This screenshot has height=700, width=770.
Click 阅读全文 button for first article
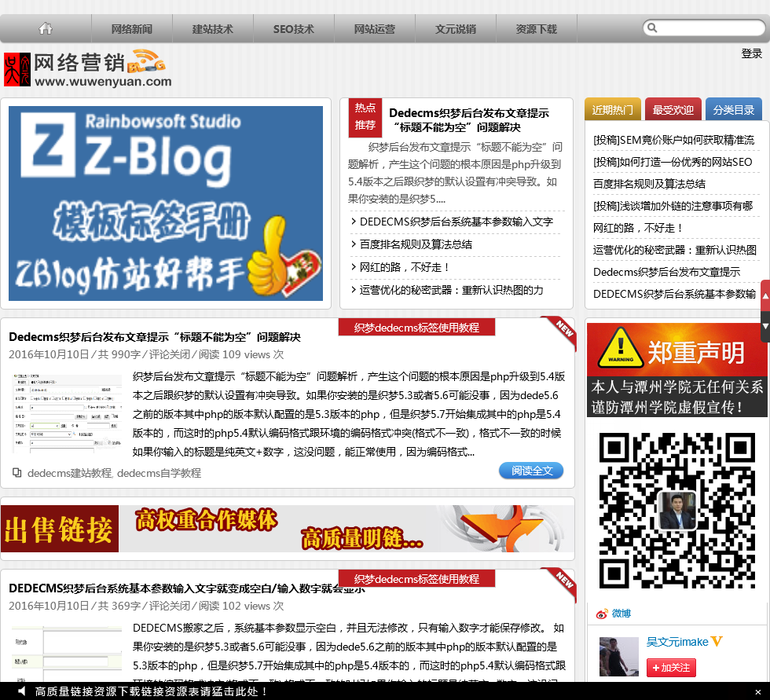(531, 471)
